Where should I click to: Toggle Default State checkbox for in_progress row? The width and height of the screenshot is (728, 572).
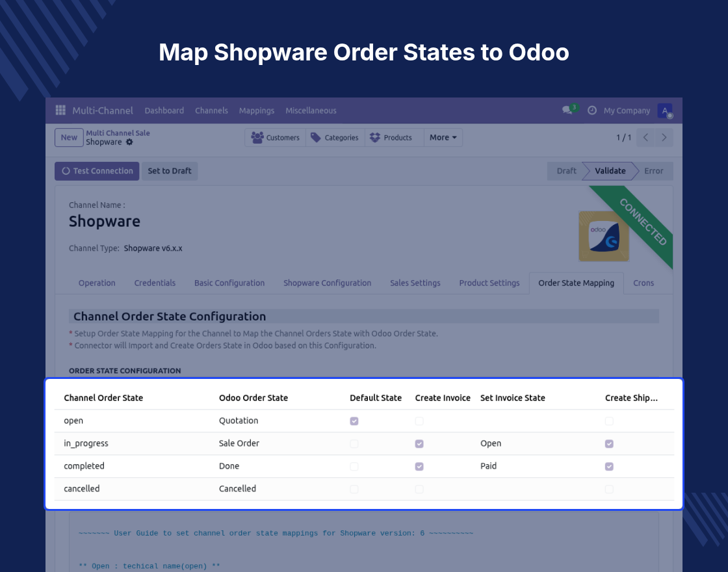354,444
